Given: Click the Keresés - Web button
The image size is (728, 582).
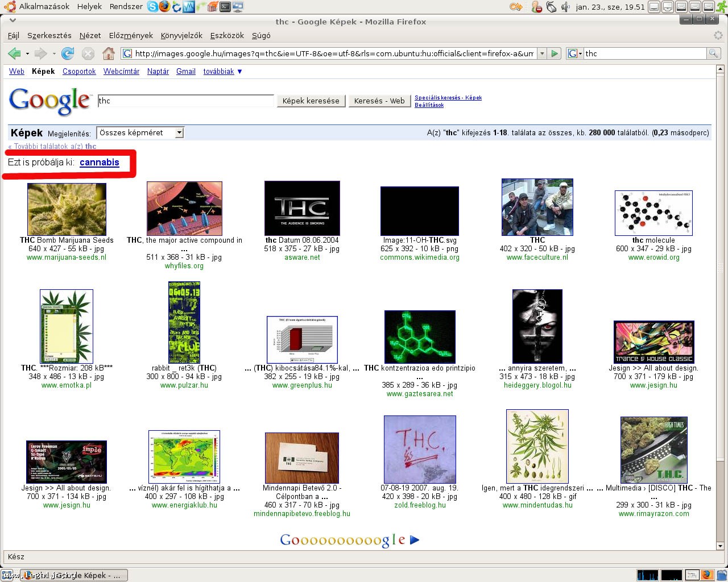Looking at the screenshot, I should 379,101.
